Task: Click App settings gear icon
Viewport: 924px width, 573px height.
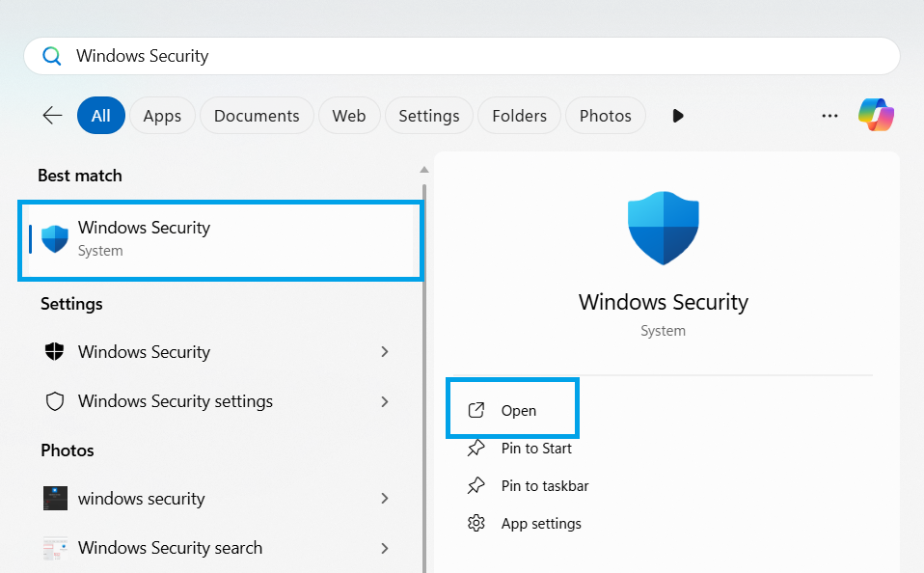Action: tap(476, 524)
